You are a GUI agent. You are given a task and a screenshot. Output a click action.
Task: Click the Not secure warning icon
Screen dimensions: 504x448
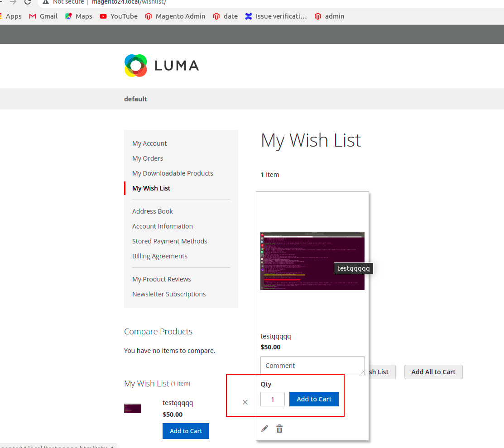45,2
